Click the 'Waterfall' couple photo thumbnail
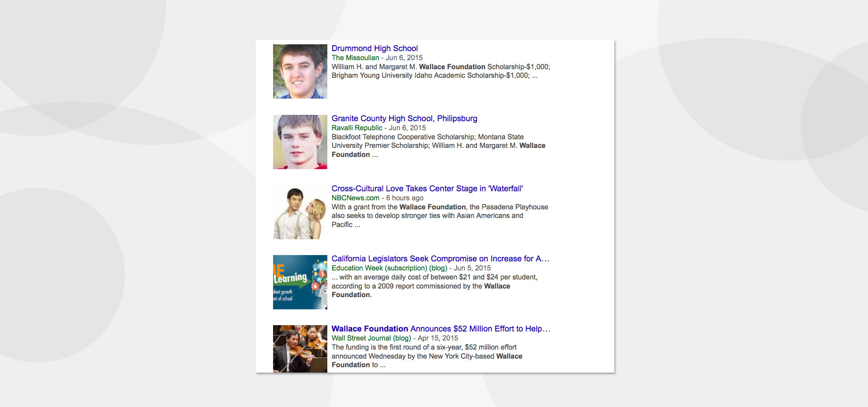Image resolution: width=868 pixels, height=407 pixels. 300,212
